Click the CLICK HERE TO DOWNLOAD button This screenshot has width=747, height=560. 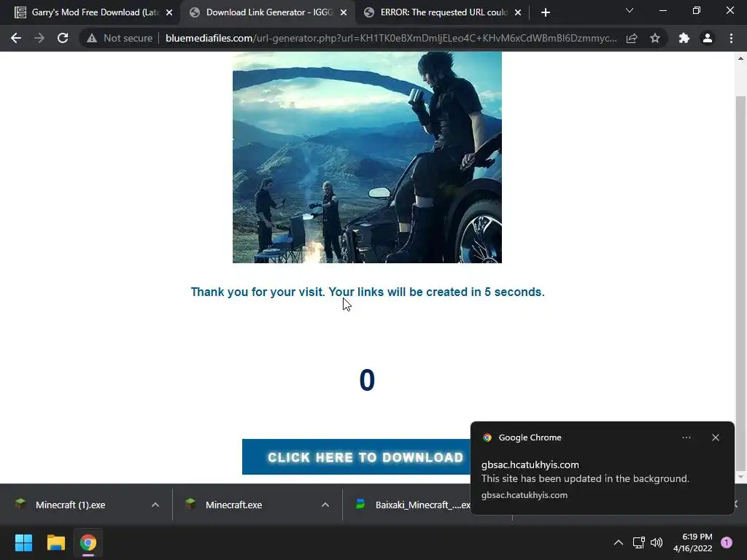[356, 456]
